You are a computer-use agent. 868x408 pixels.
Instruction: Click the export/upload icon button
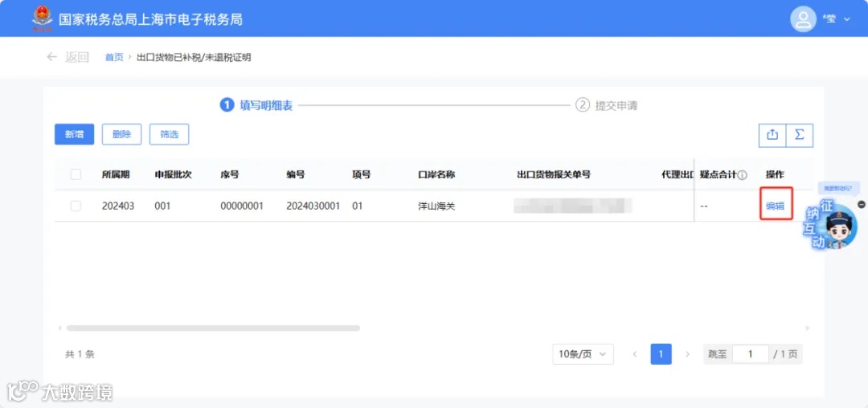pyautogui.click(x=772, y=135)
